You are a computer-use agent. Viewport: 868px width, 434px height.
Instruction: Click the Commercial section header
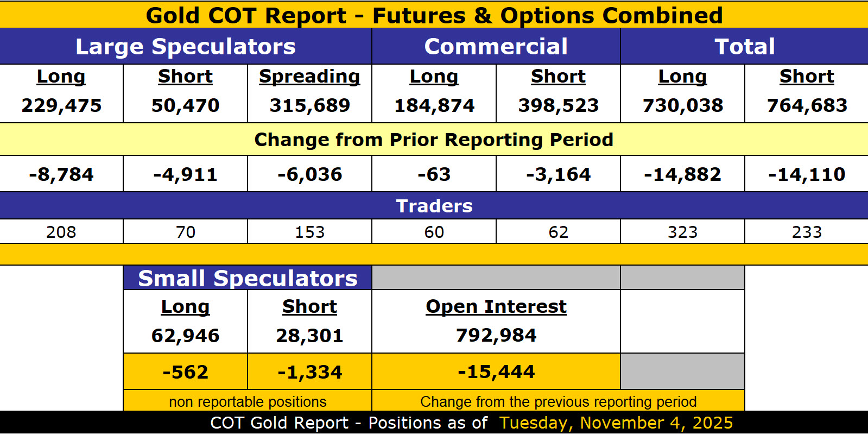[x=496, y=47]
